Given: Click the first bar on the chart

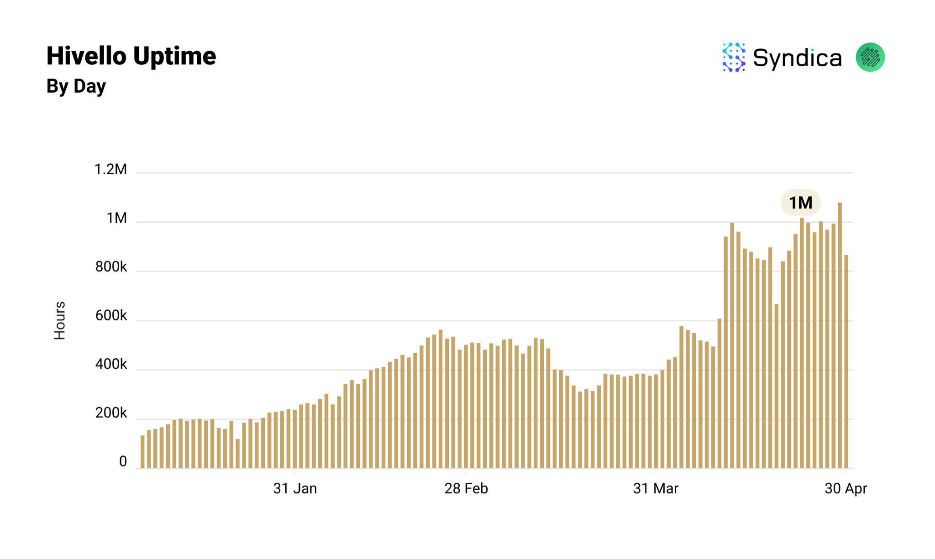Looking at the screenshot, I should (142, 452).
